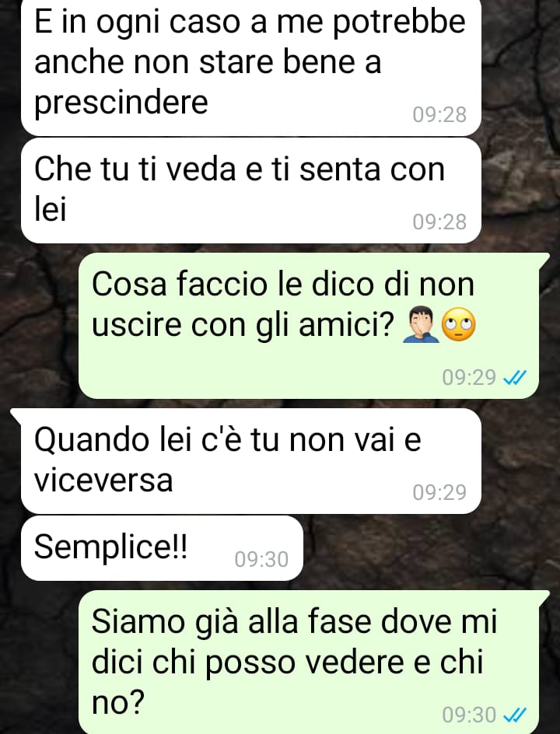The image size is (560, 734).
Task: Tap the eye-roll emoji
Action: pos(458,326)
